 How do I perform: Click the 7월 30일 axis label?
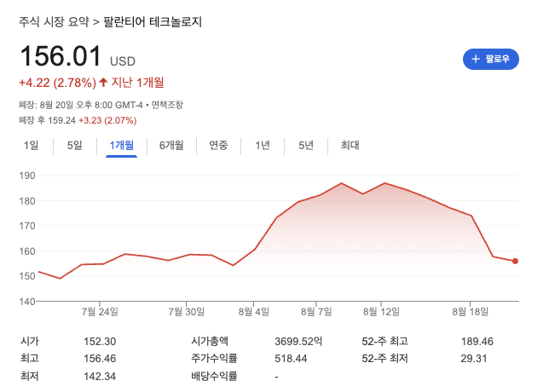(x=186, y=312)
